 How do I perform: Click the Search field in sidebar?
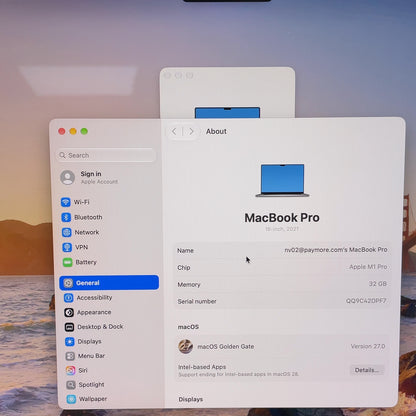tap(106, 155)
